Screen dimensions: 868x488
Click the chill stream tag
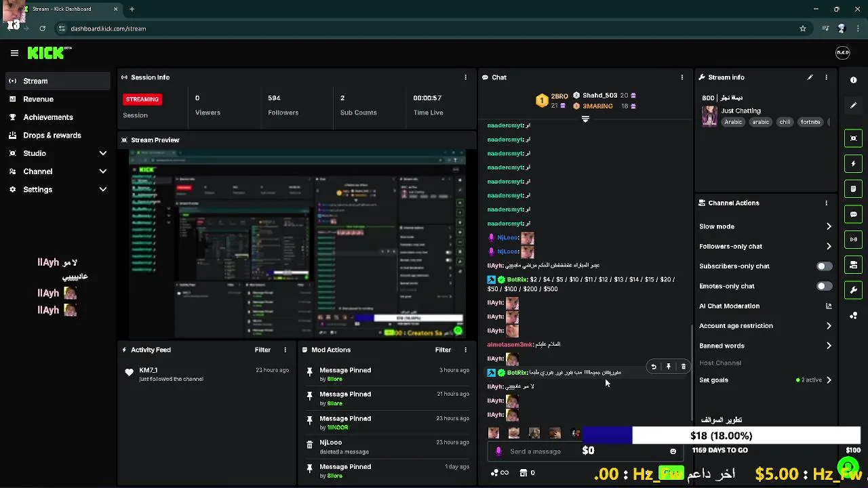pos(785,122)
